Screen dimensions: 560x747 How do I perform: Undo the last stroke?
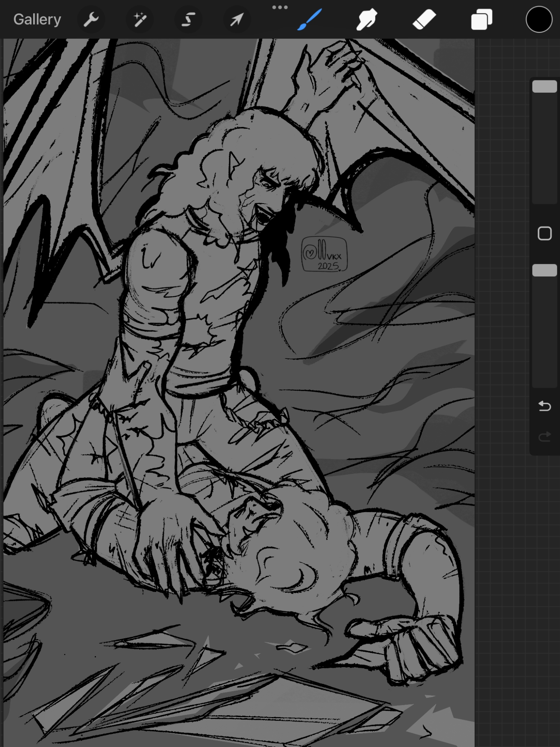point(544,406)
